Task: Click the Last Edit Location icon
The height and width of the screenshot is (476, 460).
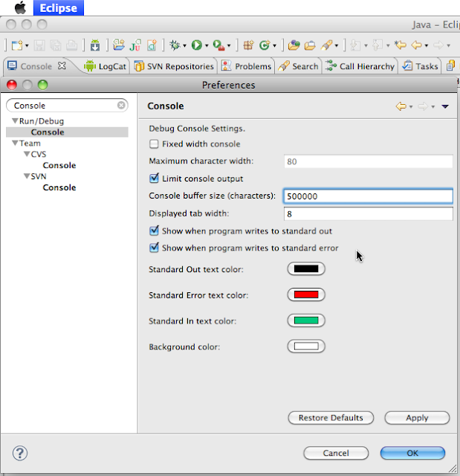Action: 401,45
